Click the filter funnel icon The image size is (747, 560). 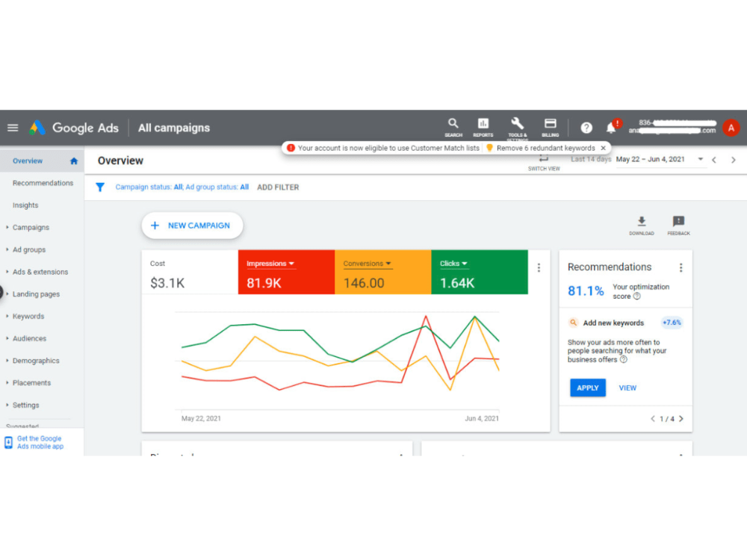pyautogui.click(x=100, y=187)
